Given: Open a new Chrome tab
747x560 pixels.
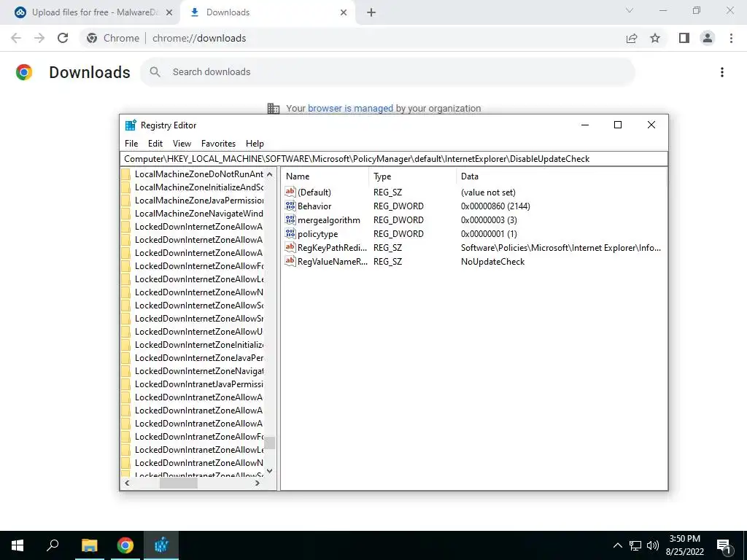Looking at the screenshot, I should point(371,12).
